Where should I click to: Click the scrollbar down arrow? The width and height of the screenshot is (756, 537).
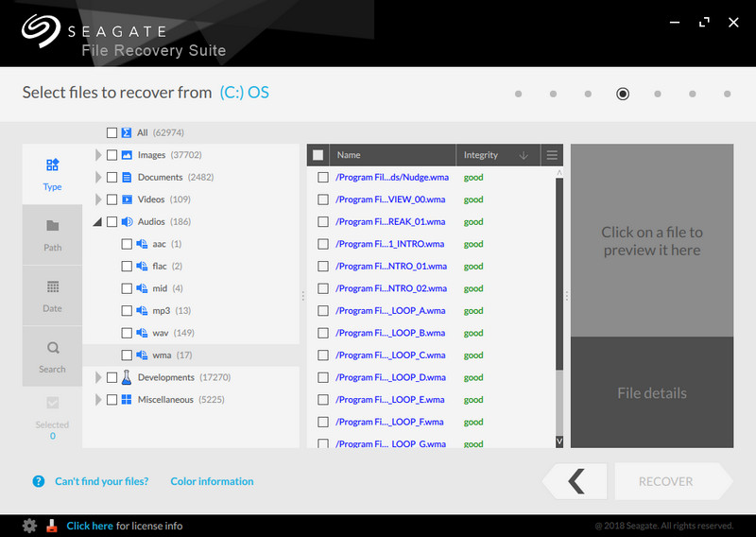click(559, 442)
